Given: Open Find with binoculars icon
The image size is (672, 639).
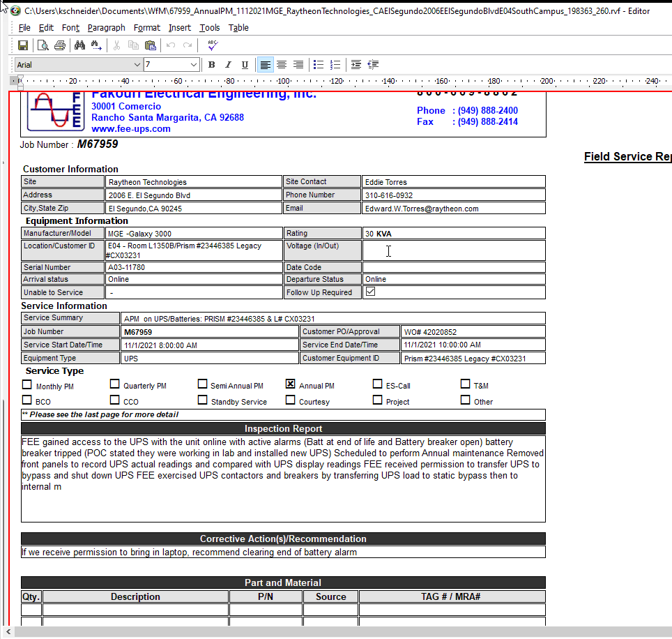Looking at the screenshot, I should [79, 45].
